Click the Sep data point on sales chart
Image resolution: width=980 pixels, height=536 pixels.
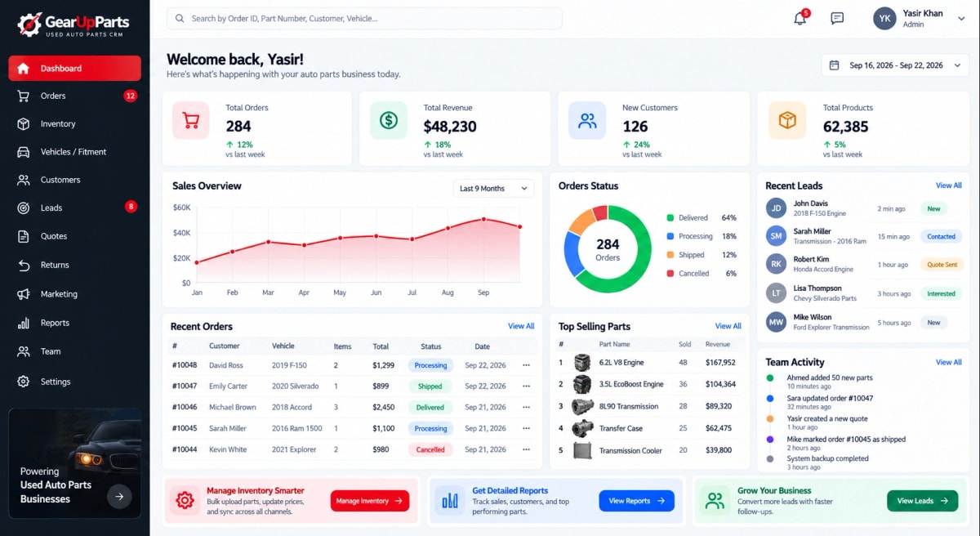coord(483,219)
